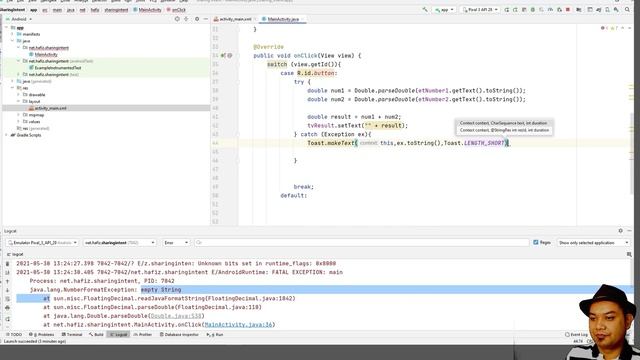Viewport: 640px width, 360px height.
Task: Expand the manifests folder
Action: (x=12, y=34)
